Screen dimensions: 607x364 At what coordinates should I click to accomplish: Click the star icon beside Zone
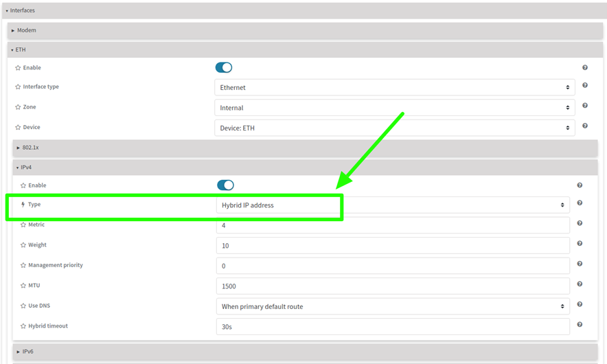[x=18, y=107]
